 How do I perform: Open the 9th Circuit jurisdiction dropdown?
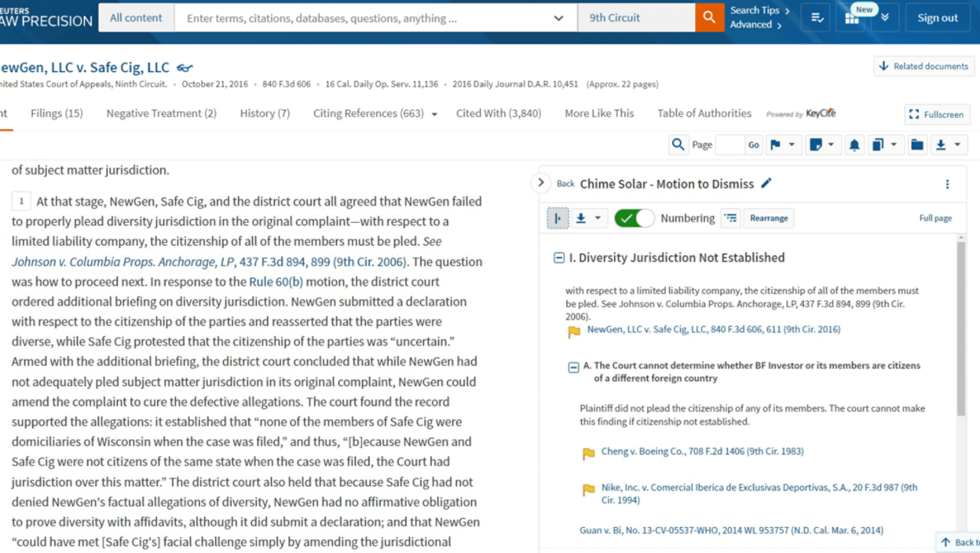[x=635, y=18]
